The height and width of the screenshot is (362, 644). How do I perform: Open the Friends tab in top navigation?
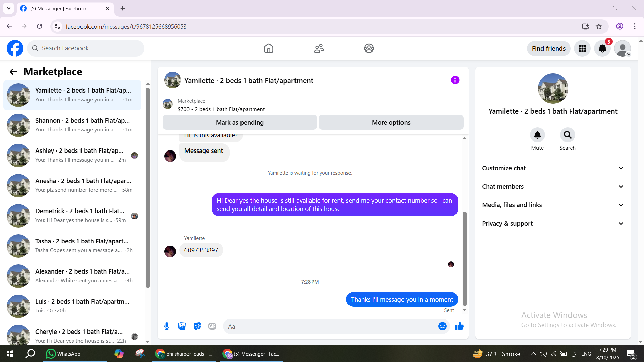pos(319,49)
